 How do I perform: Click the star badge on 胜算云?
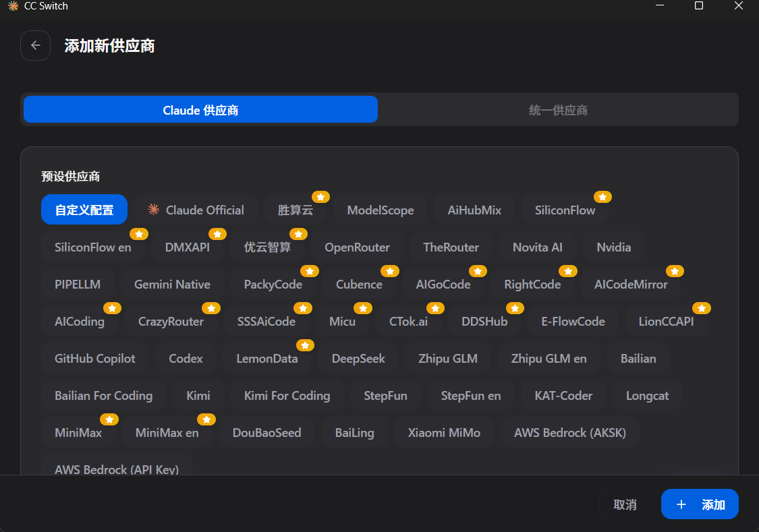pyautogui.click(x=320, y=197)
